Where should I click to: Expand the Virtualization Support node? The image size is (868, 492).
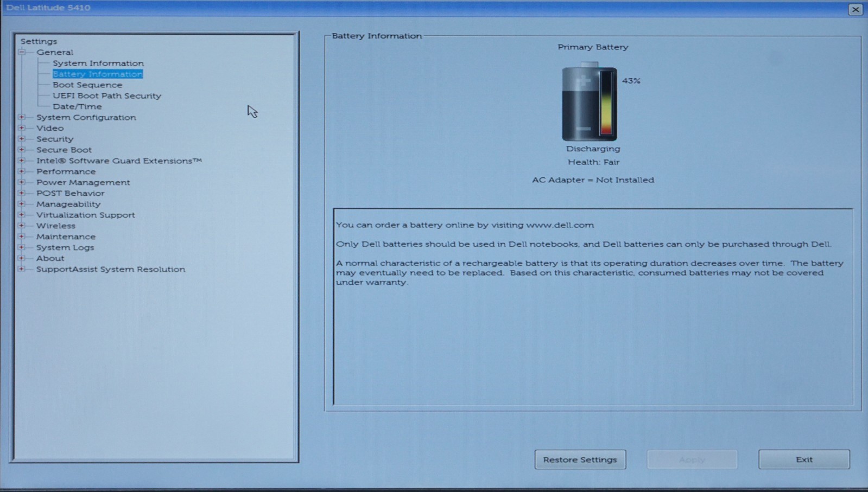pyautogui.click(x=22, y=215)
